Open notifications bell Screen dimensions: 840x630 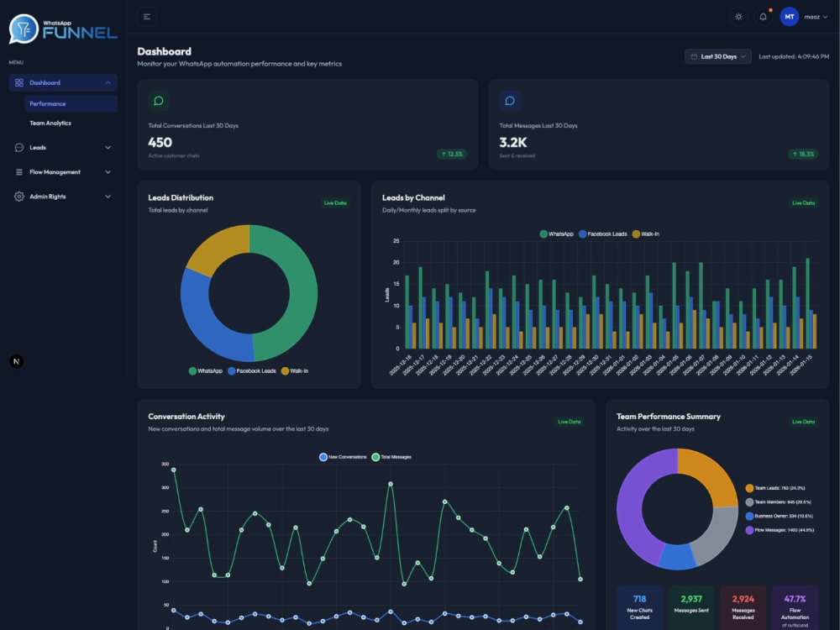[763, 17]
